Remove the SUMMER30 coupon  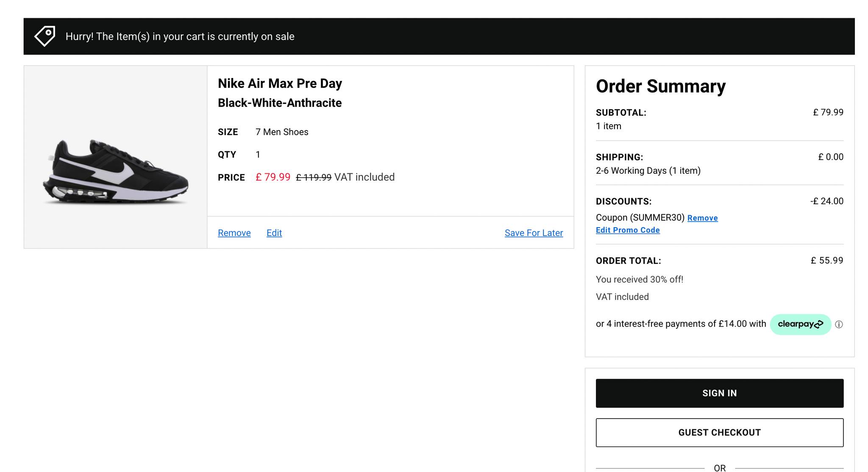click(702, 218)
